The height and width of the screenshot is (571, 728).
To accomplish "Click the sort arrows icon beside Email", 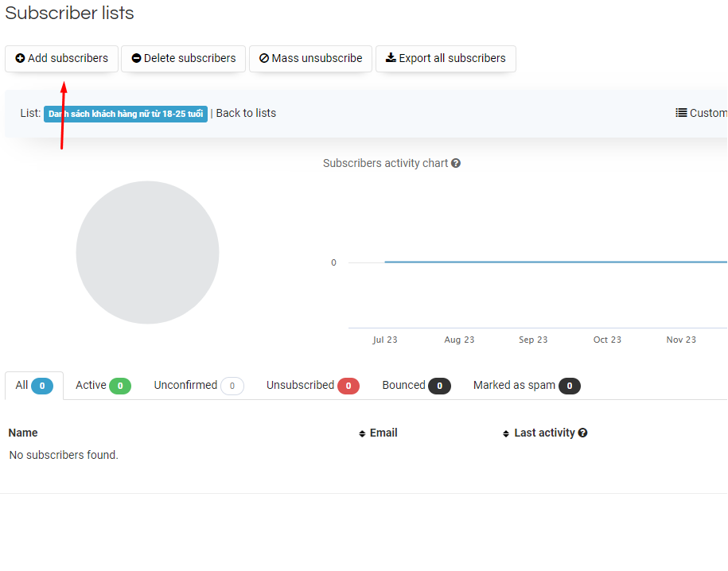I will pos(363,433).
